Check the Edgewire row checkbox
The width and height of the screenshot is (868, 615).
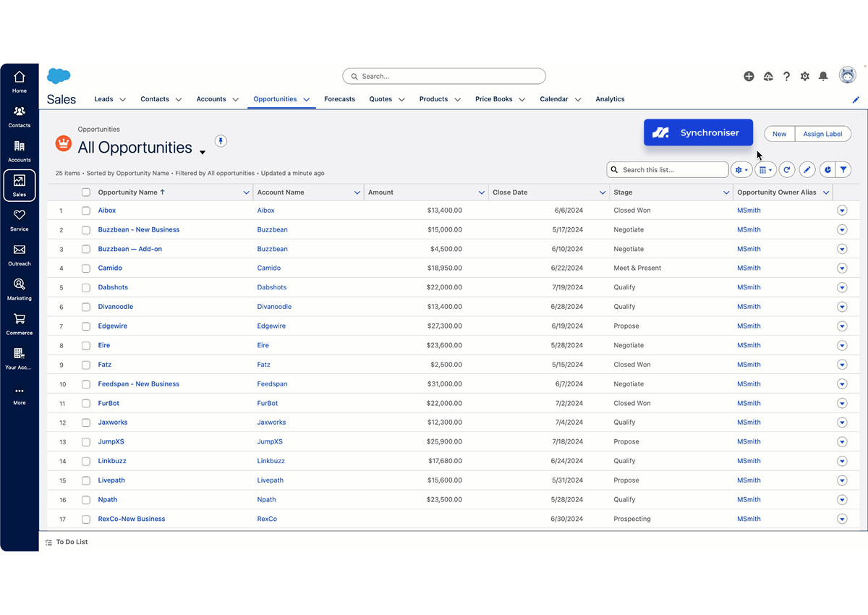[x=86, y=326]
